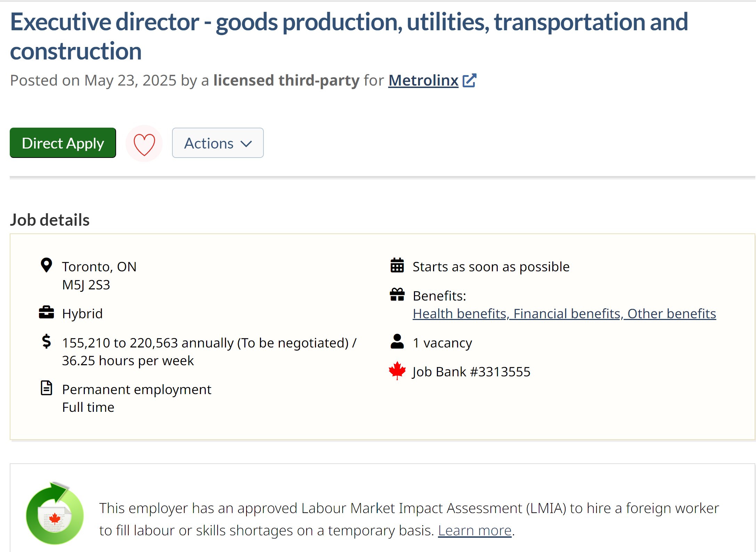
Task: Expand the Actions dropdown
Action: click(218, 143)
